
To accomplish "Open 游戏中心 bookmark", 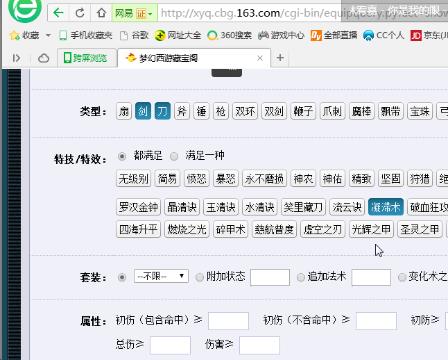I will coord(281,35).
